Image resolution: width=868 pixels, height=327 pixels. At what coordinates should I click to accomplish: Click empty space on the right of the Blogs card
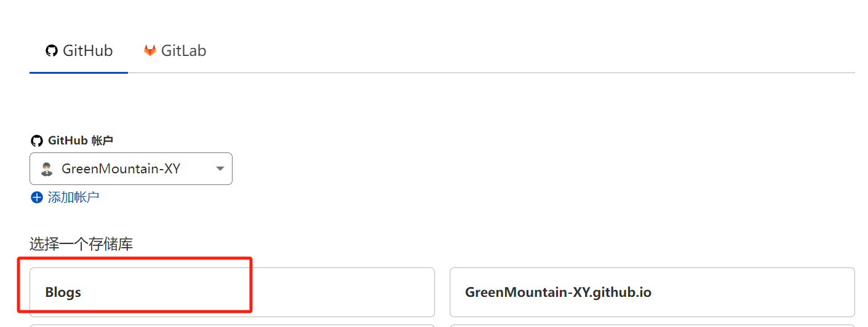pyautogui.click(x=344, y=292)
